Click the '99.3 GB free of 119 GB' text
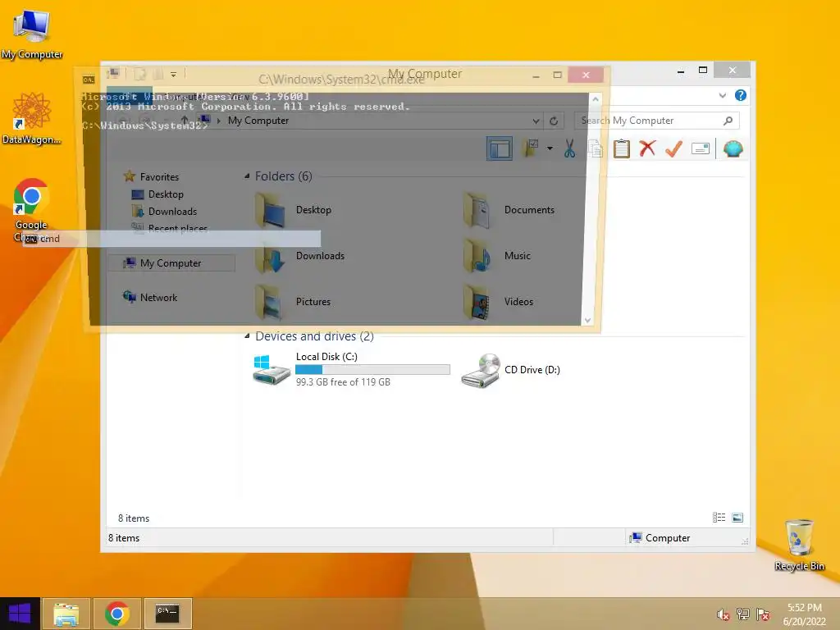 [343, 382]
